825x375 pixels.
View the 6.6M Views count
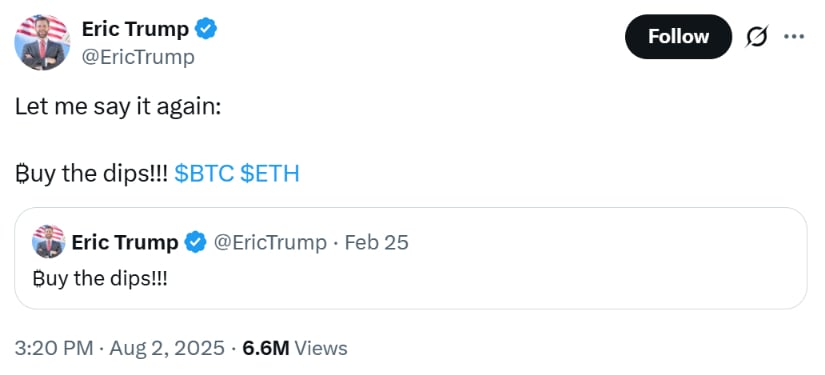pyautogui.click(x=295, y=348)
